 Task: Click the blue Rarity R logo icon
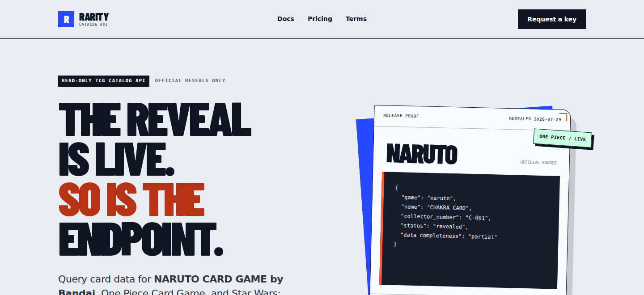pyautogui.click(x=66, y=19)
